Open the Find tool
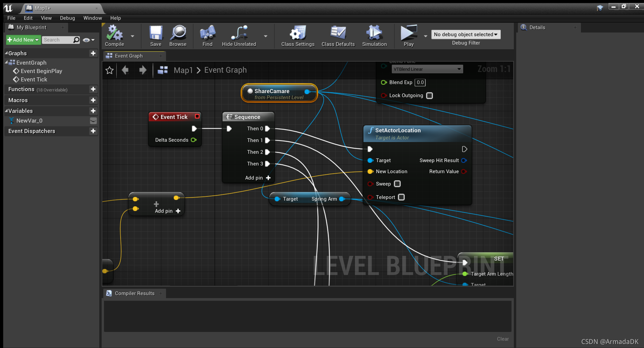Image resolution: width=644 pixels, height=348 pixels. pyautogui.click(x=207, y=36)
